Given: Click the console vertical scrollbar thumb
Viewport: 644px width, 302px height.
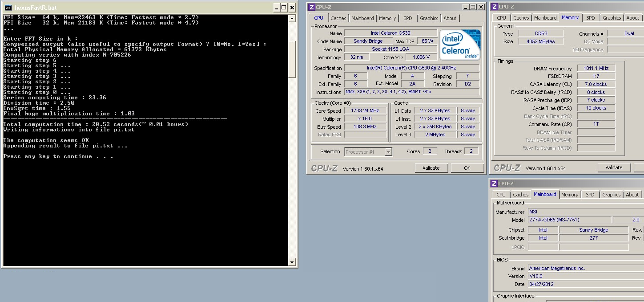Looking at the screenshot, I should coord(292,60).
